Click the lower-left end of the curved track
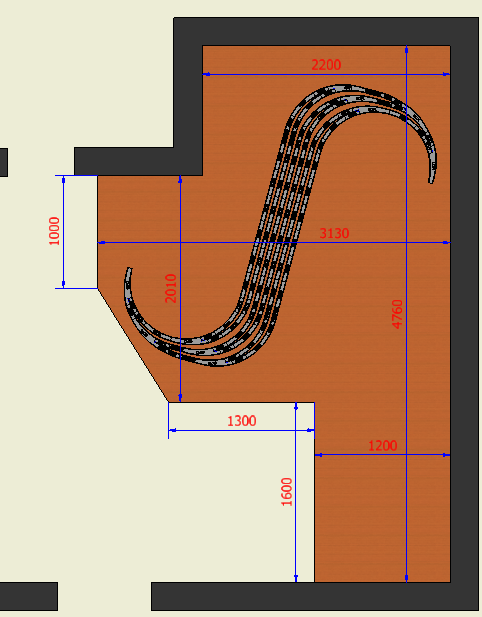Viewport: 482px width, 617px height. point(128,270)
